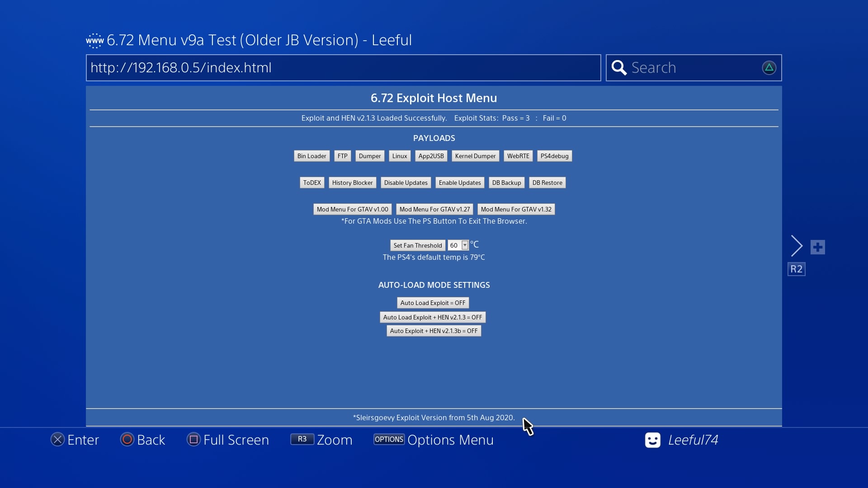Screen dimensions: 868x488
Task: Run the History Blocker payload
Action: tap(353, 183)
